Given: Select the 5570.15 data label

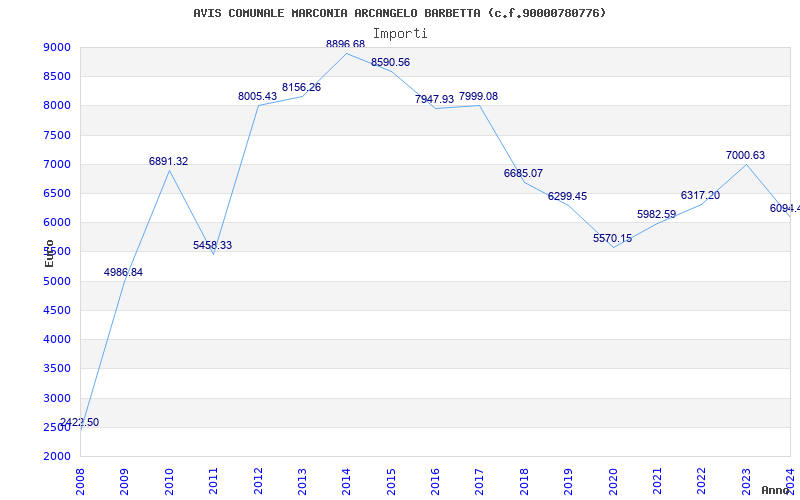Looking at the screenshot, I should point(612,238).
